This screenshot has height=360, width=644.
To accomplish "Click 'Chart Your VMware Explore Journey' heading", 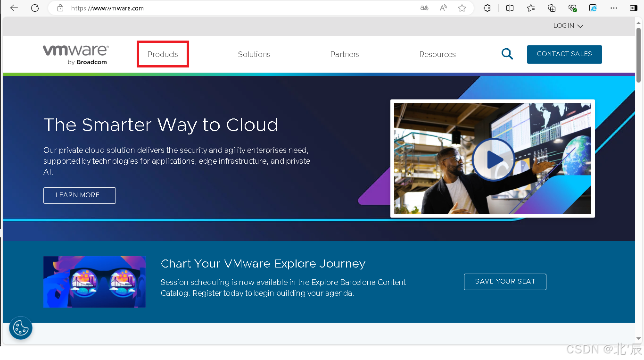I will coord(263,263).
